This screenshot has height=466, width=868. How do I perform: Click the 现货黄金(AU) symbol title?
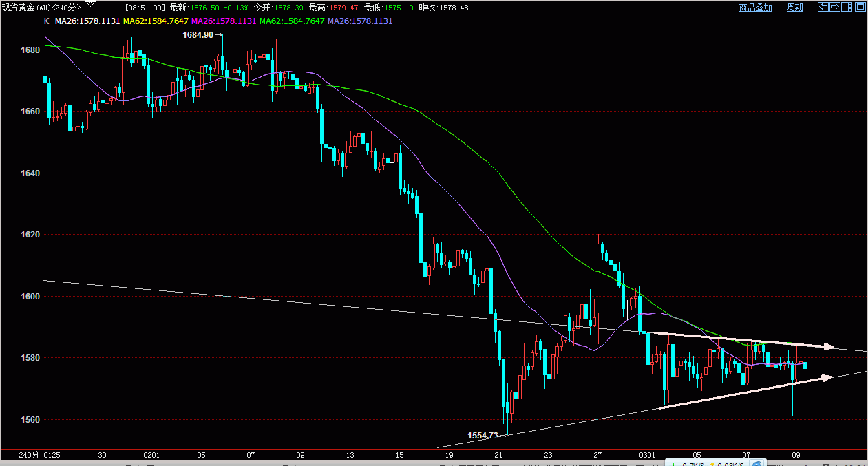(25, 7)
